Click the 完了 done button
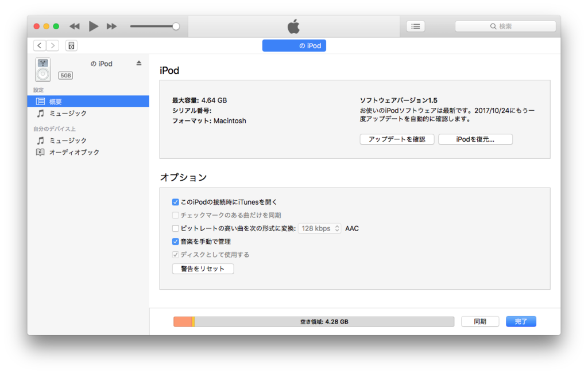588x374 pixels. pos(521,322)
